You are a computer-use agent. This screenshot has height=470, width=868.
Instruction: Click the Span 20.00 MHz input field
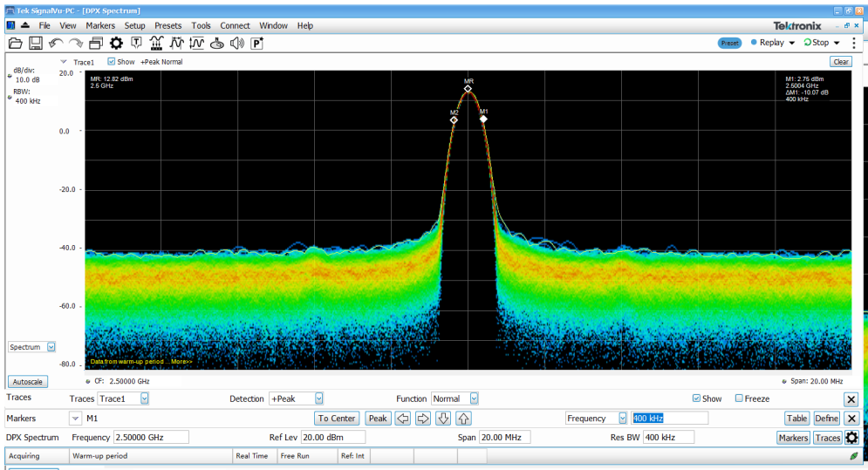click(x=504, y=438)
